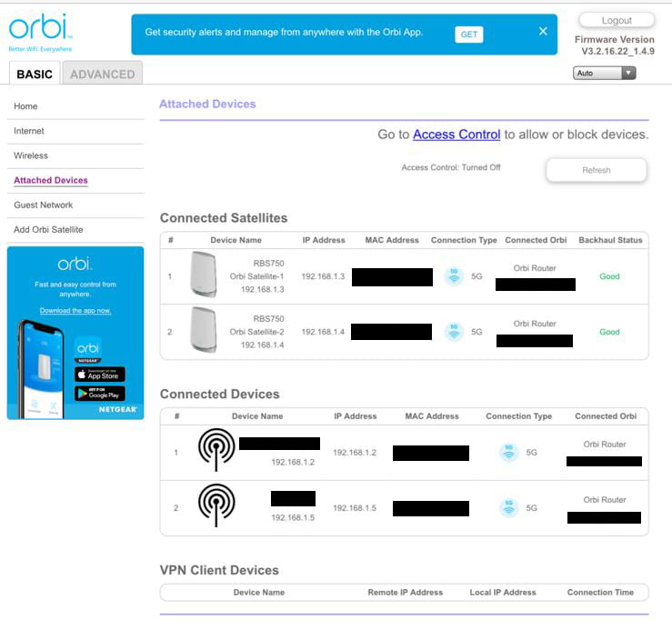This screenshot has width=672, height=630.
Task: Select Attached Devices in sidebar
Action: point(51,180)
